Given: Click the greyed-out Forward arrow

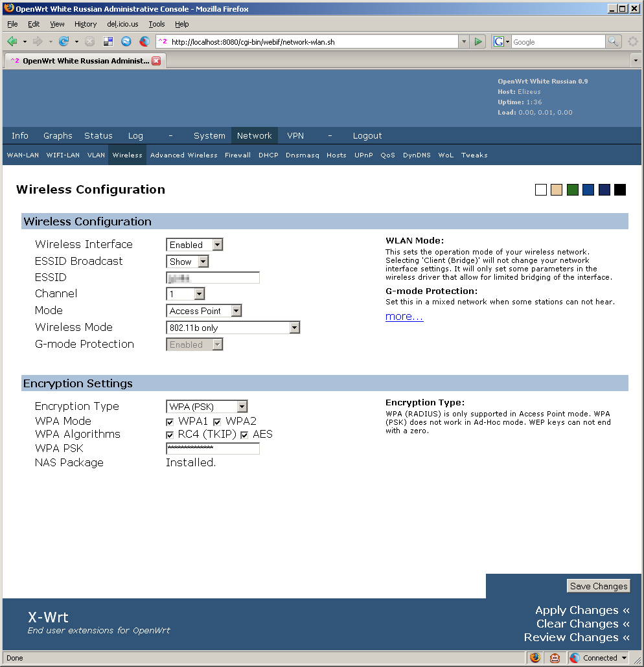Looking at the screenshot, I should (x=38, y=41).
